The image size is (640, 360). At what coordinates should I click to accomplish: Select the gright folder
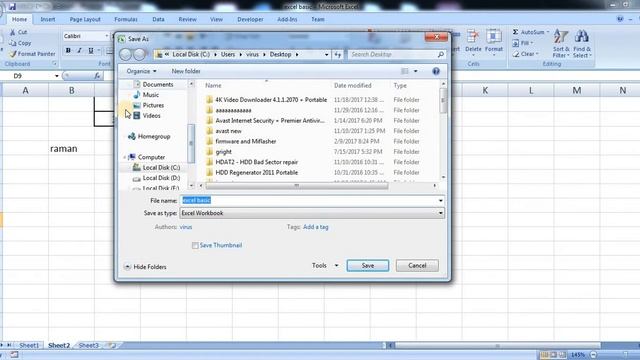click(219, 151)
